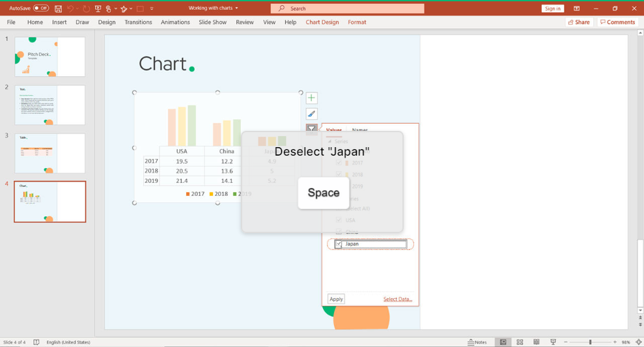Open the Shapes dropdown arrow

pos(131,8)
